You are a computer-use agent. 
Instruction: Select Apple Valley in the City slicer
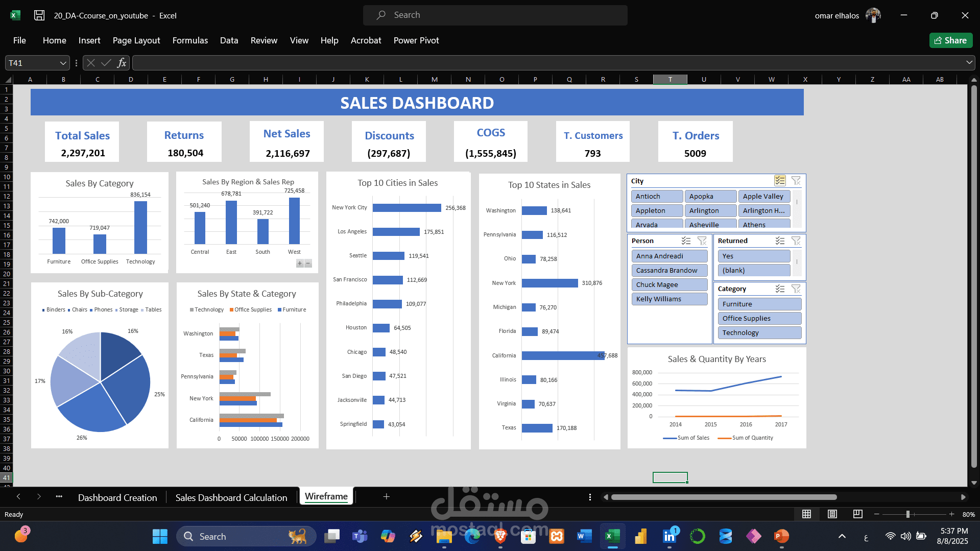(764, 196)
